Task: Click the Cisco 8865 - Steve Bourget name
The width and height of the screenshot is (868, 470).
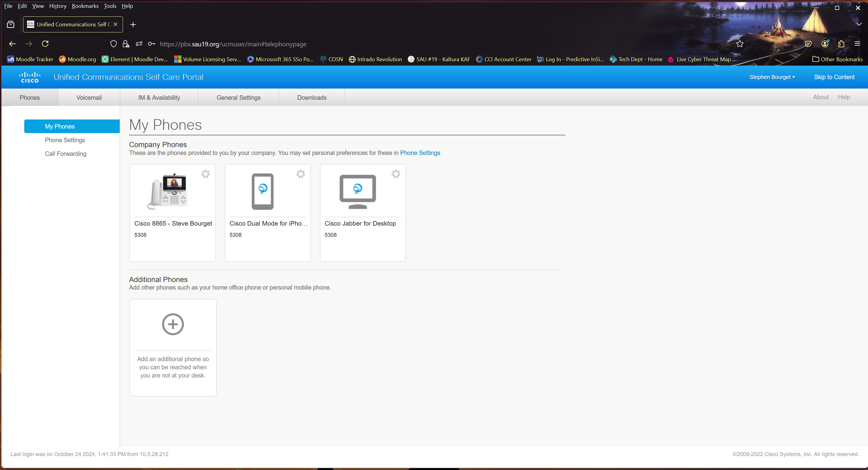Action: [173, 223]
